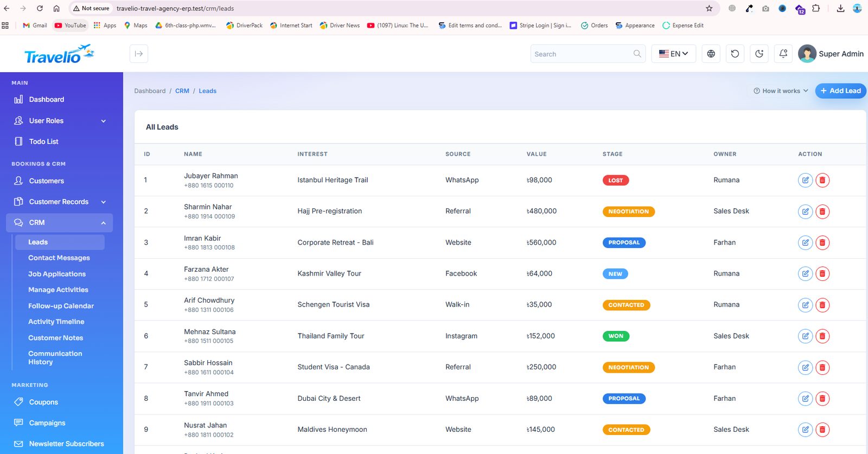This screenshot has width=868, height=454.
Task: Edit the Nusrat Jahan lead
Action: pyautogui.click(x=805, y=430)
